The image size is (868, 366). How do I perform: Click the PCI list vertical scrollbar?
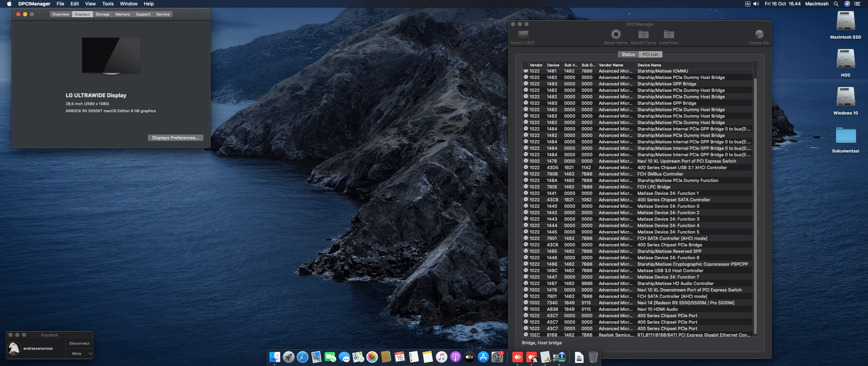(755, 206)
